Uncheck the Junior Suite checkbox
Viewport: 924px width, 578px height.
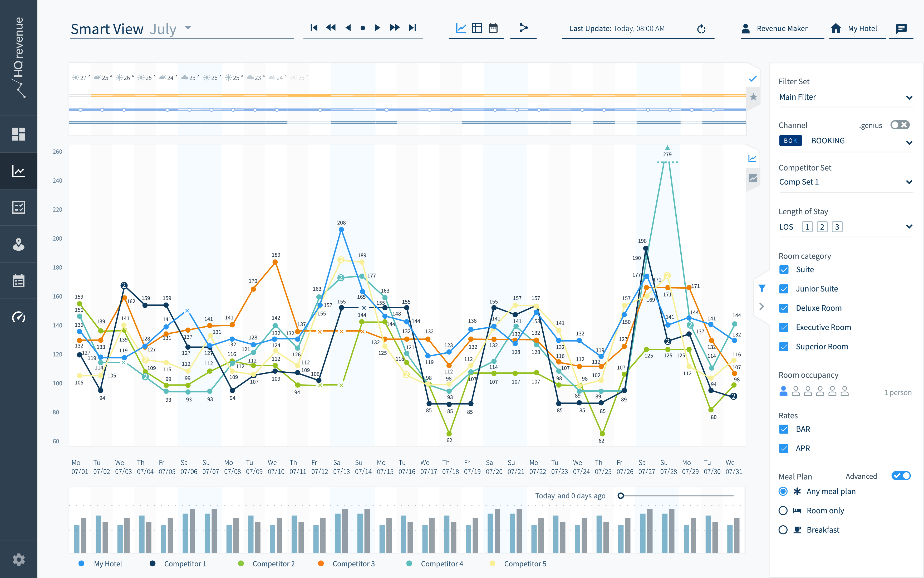[784, 289]
